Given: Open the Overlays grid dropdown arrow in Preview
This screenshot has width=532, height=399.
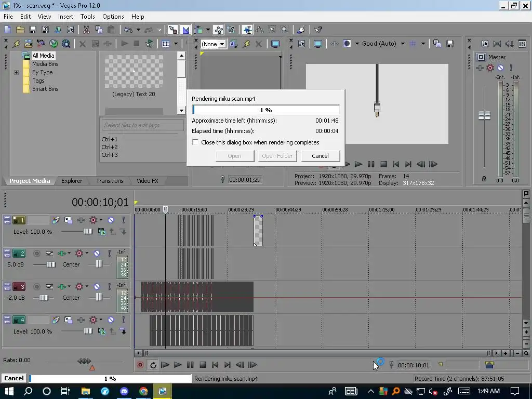Looking at the screenshot, I should [423, 44].
